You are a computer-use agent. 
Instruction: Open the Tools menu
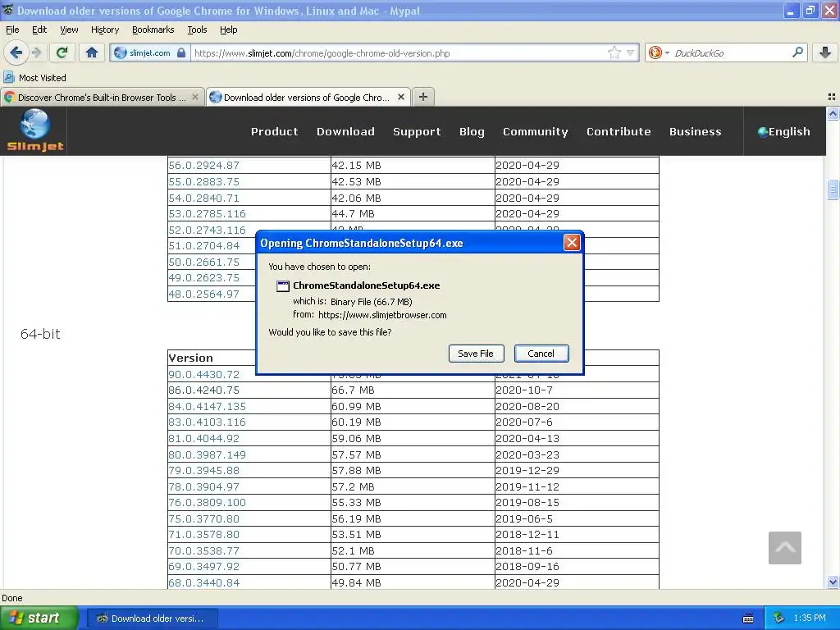(x=197, y=30)
